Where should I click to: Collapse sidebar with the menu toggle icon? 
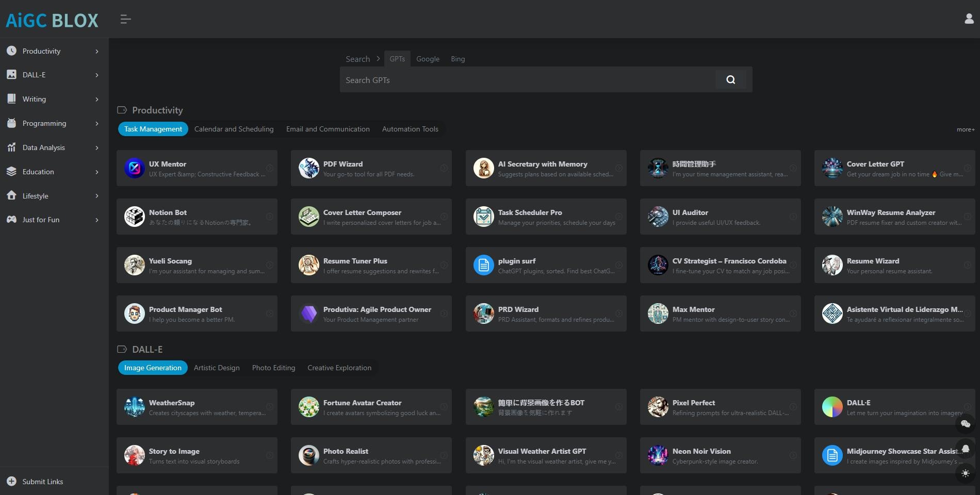pos(125,20)
